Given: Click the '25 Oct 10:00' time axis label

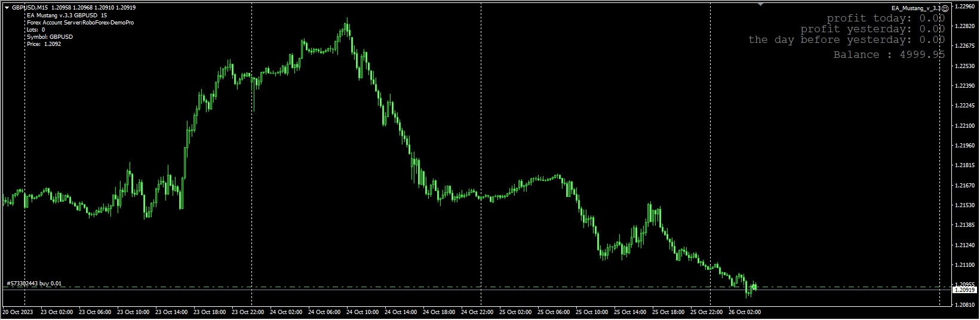Looking at the screenshot, I should pyautogui.click(x=591, y=312).
